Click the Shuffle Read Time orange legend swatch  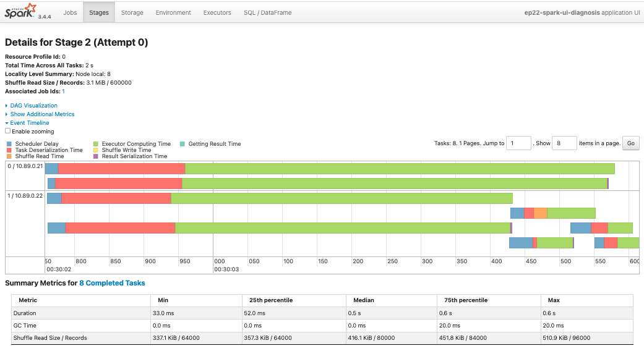point(9,156)
